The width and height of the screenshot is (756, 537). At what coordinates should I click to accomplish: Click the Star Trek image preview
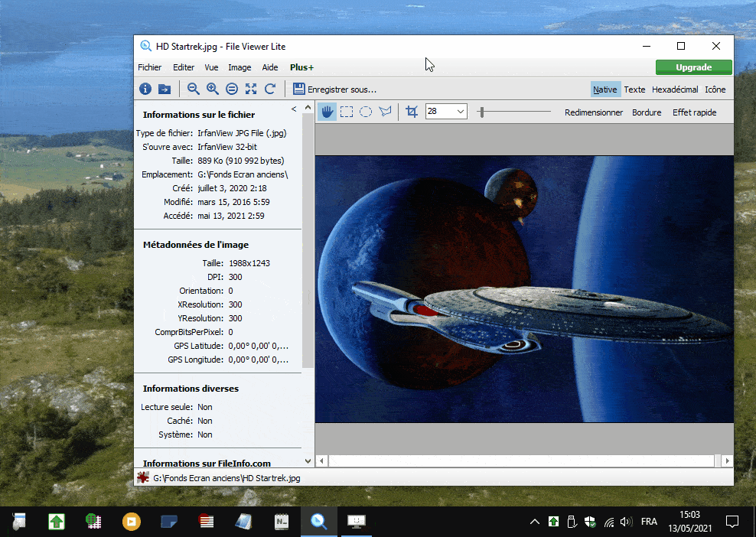click(x=525, y=288)
